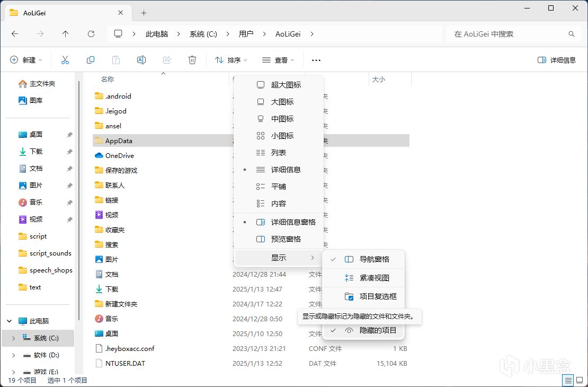Toggle 导航窗格 visibility

pyautogui.click(x=363, y=259)
